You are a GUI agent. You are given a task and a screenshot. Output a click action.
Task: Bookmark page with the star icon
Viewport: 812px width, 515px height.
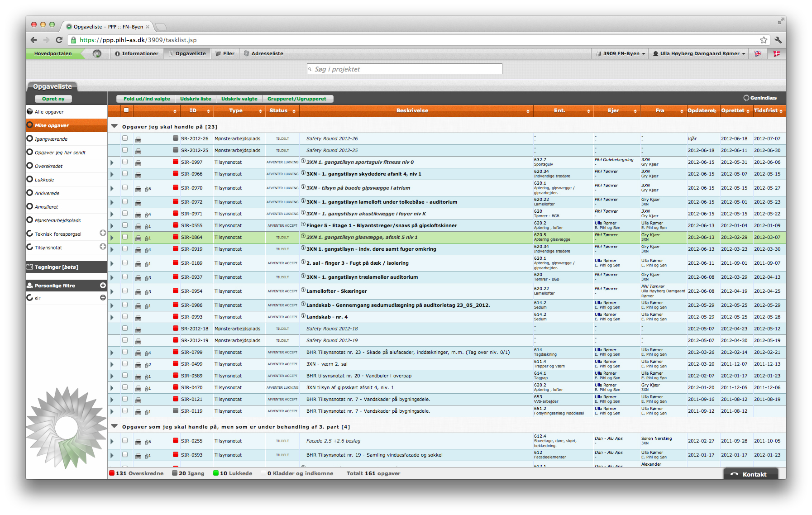pos(764,40)
